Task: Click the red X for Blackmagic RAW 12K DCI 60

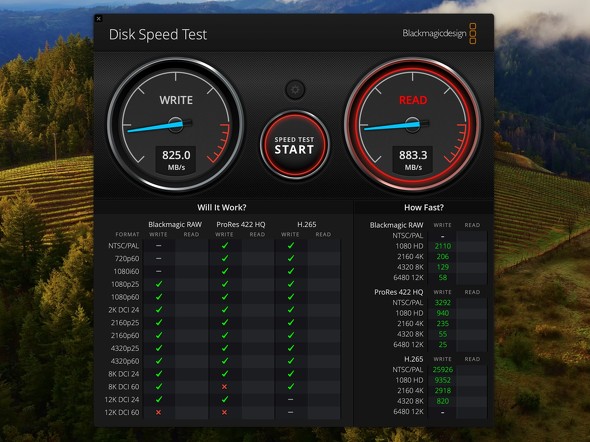Action: point(158,412)
